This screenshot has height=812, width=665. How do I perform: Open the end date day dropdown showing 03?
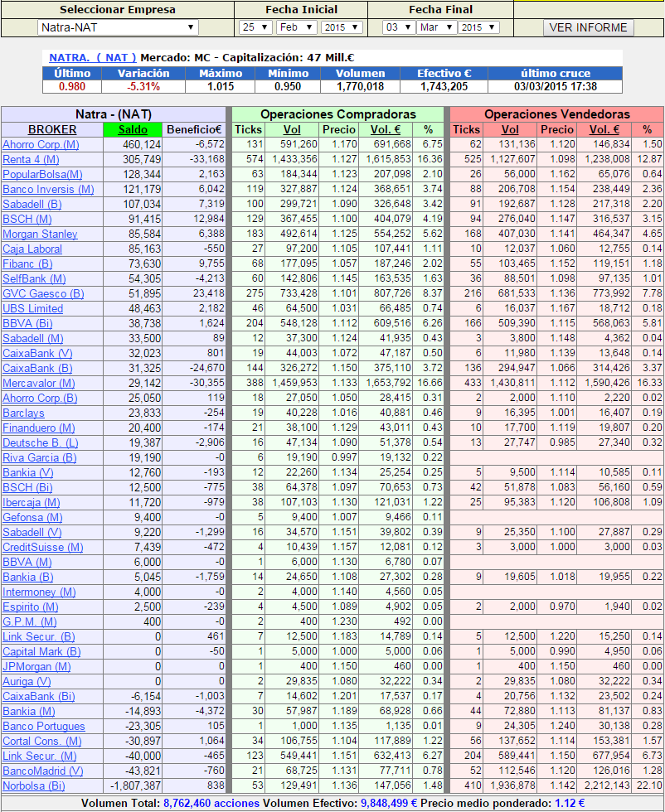coord(399,27)
